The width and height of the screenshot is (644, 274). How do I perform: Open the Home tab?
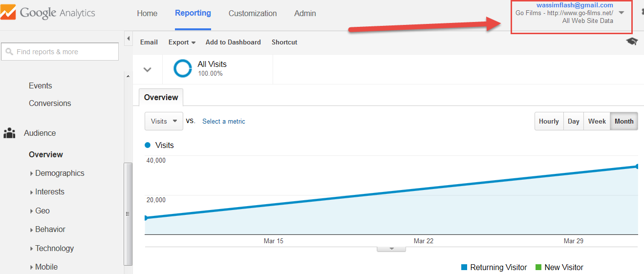tap(147, 14)
